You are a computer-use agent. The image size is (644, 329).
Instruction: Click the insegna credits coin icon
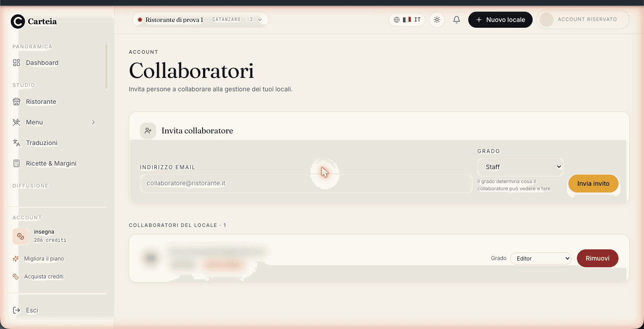point(21,236)
